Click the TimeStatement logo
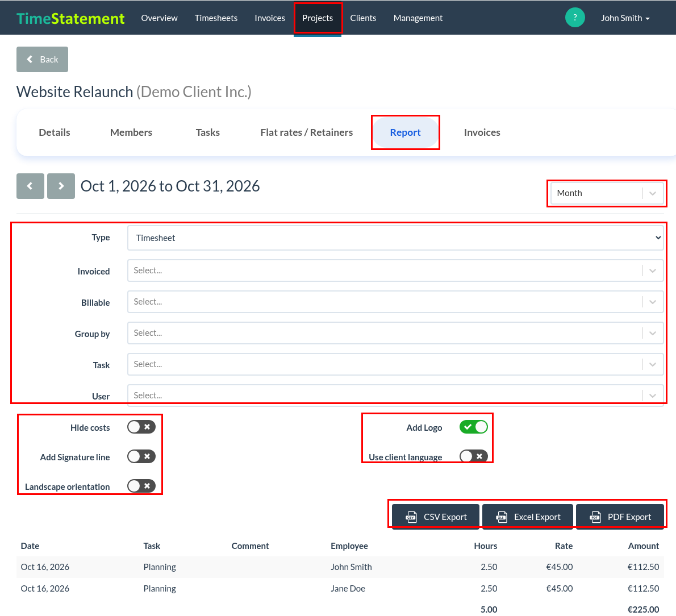The height and width of the screenshot is (616, 676). (x=70, y=18)
